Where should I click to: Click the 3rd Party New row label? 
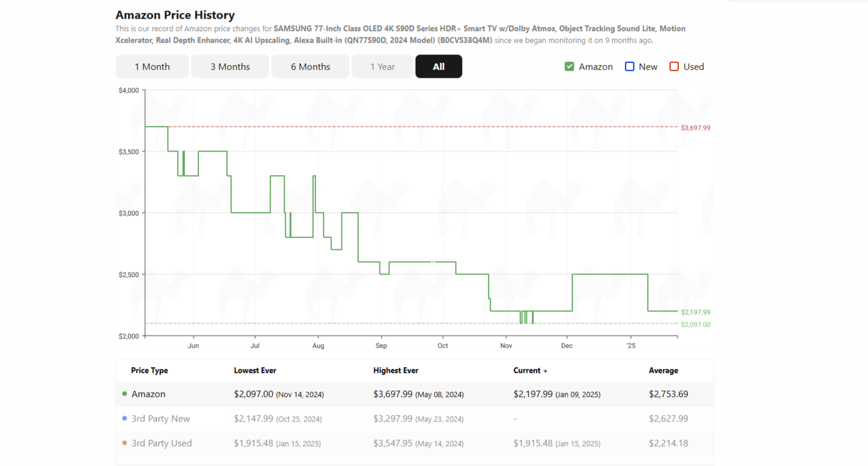click(x=160, y=419)
